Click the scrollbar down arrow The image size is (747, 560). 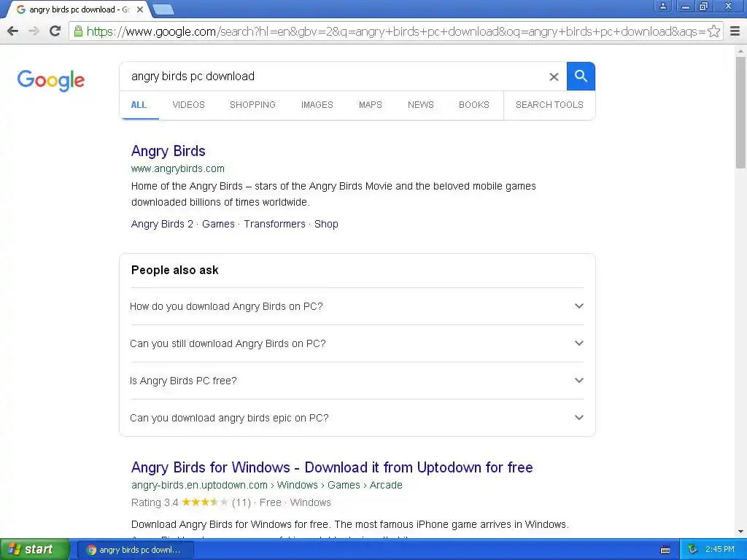click(x=741, y=532)
